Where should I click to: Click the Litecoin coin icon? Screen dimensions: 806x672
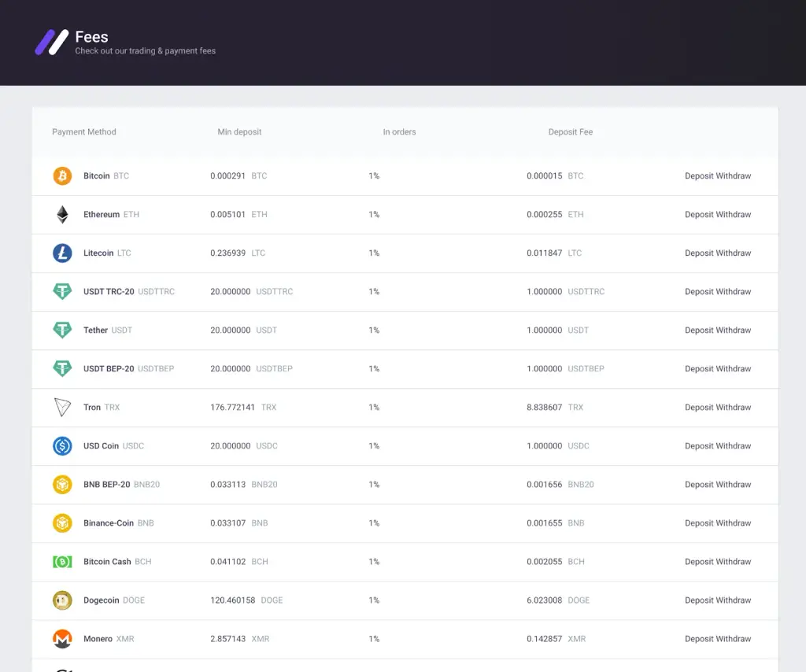(62, 253)
